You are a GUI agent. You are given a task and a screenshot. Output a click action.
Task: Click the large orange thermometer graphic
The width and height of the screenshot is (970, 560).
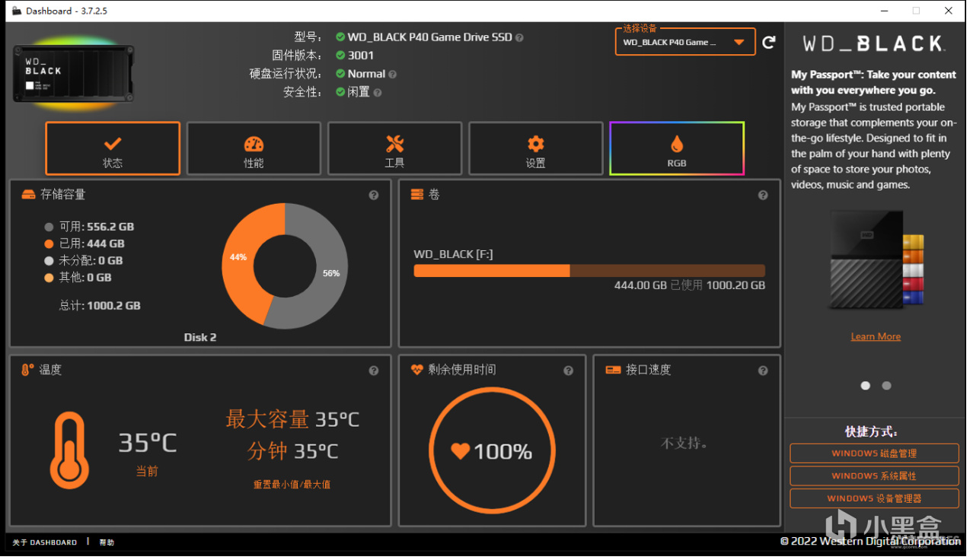(69, 450)
